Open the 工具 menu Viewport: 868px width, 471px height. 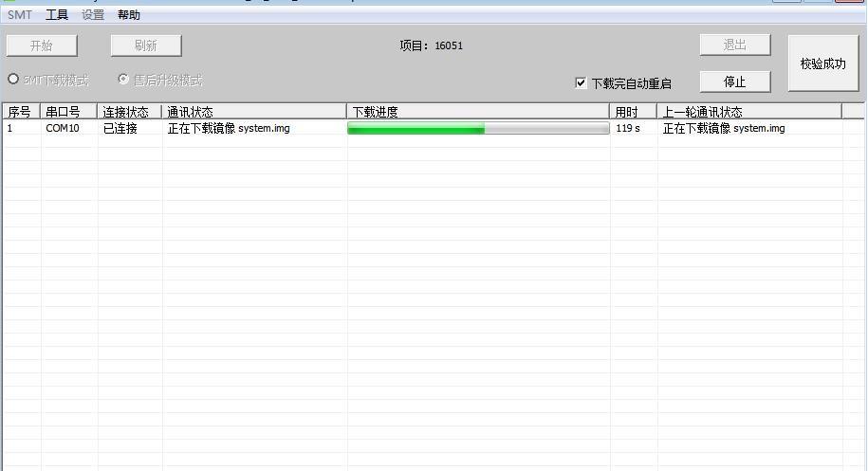tap(57, 15)
